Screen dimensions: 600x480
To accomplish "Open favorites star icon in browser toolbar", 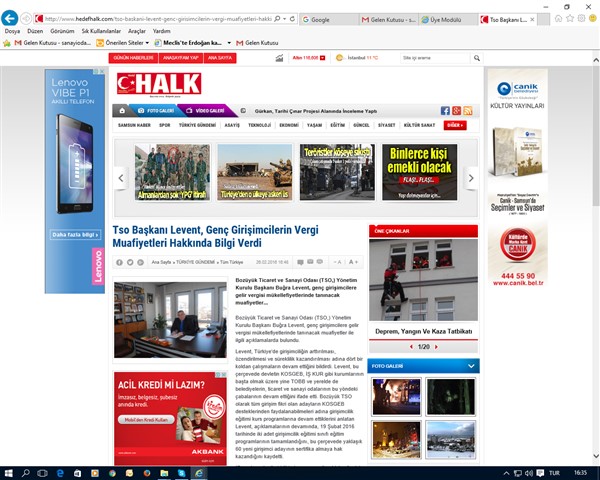I will tap(570, 18).
